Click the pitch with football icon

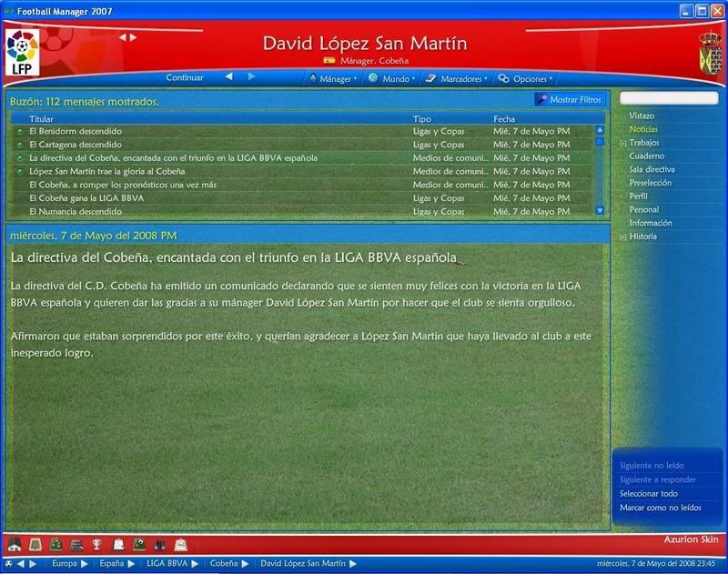pos(139,544)
